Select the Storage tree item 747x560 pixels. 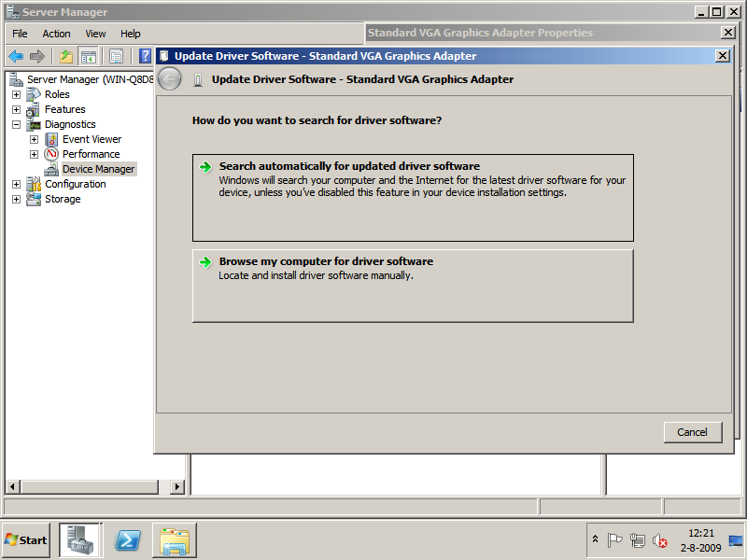[x=63, y=199]
